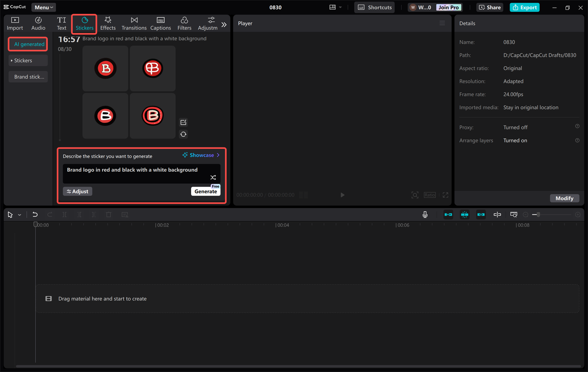Screen dimensions: 588x372
Task: Select the first red B logo sticker thumbnail
Action: pyautogui.click(x=105, y=68)
